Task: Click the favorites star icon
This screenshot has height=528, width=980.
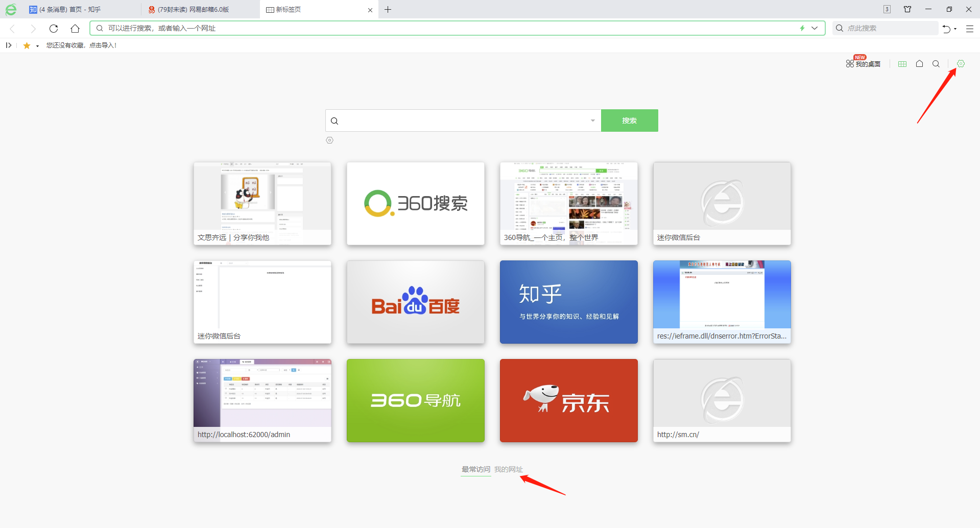Action: point(27,45)
